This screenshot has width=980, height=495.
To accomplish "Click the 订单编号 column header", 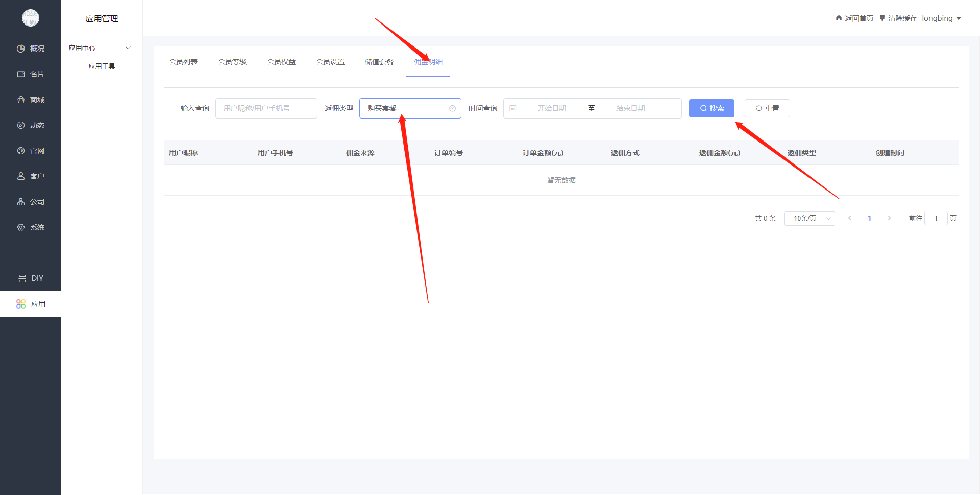I will coord(449,153).
